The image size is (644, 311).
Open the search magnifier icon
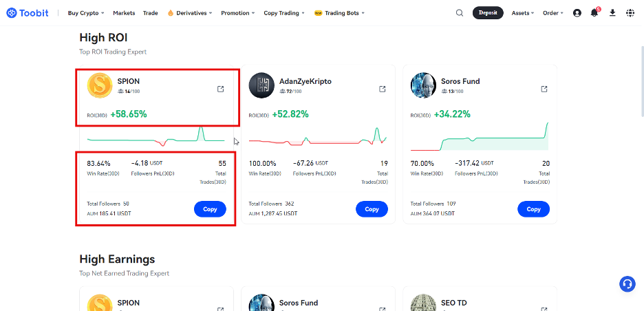pos(460,13)
